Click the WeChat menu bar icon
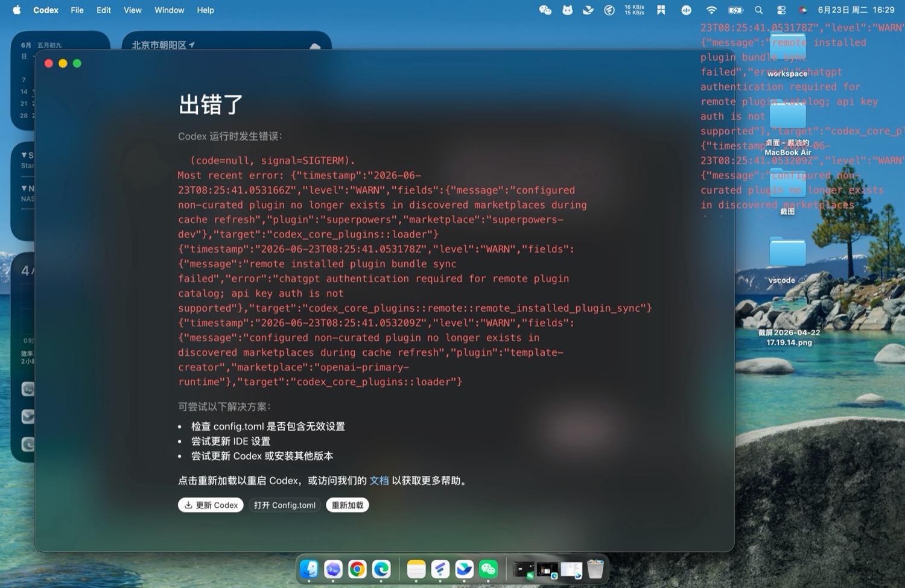 (x=545, y=10)
